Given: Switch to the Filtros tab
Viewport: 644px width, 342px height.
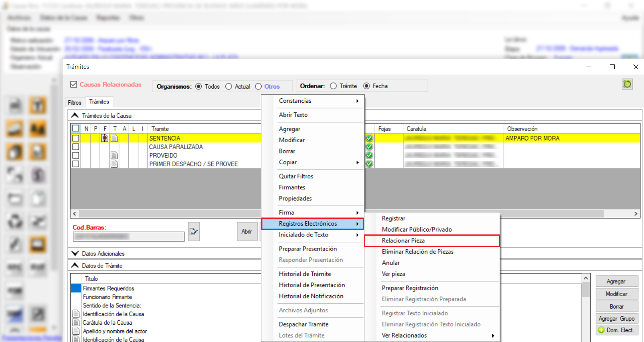Looking at the screenshot, I should 74,102.
